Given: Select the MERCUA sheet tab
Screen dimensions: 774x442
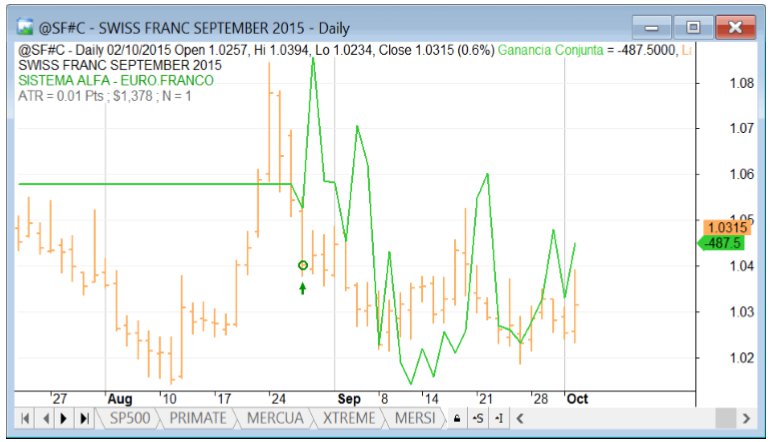Looking at the screenshot, I should point(275,418).
